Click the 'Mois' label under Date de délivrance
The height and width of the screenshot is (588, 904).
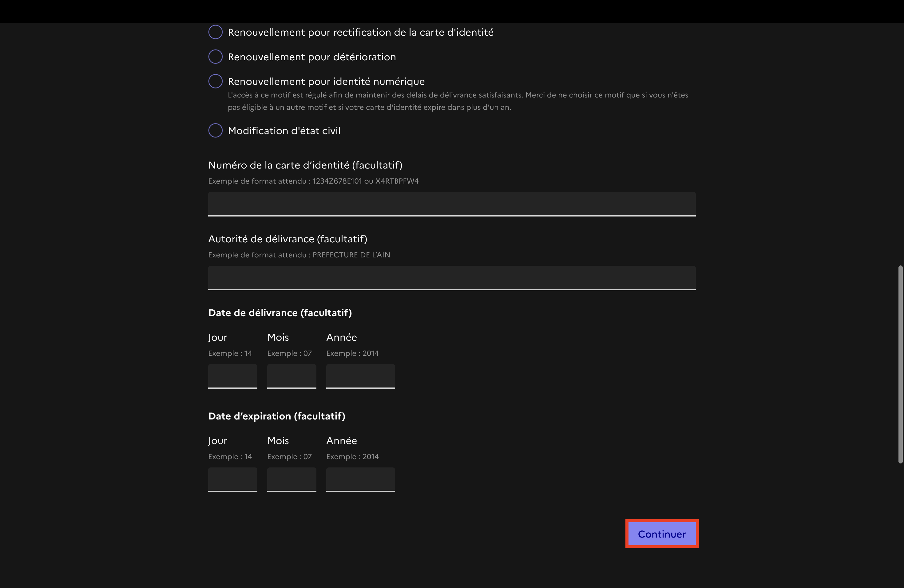pyautogui.click(x=278, y=337)
